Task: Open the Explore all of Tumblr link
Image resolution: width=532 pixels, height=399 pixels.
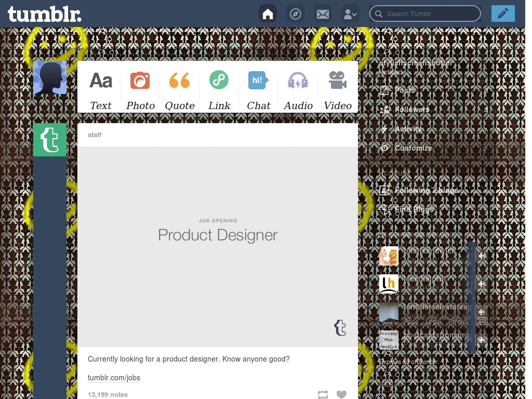Action: (x=408, y=362)
